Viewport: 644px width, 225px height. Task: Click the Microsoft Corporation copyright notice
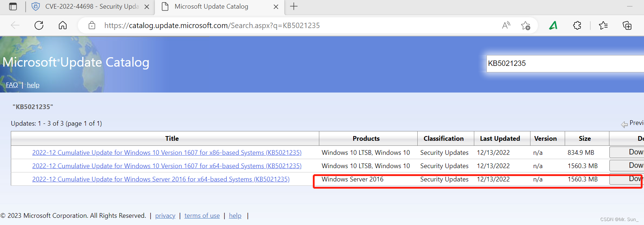click(x=73, y=216)
